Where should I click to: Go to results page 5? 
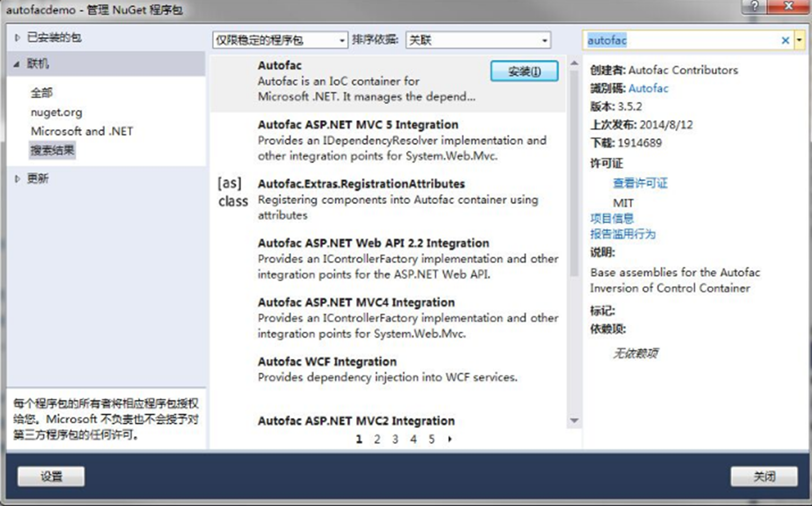(x=432, y=439)
